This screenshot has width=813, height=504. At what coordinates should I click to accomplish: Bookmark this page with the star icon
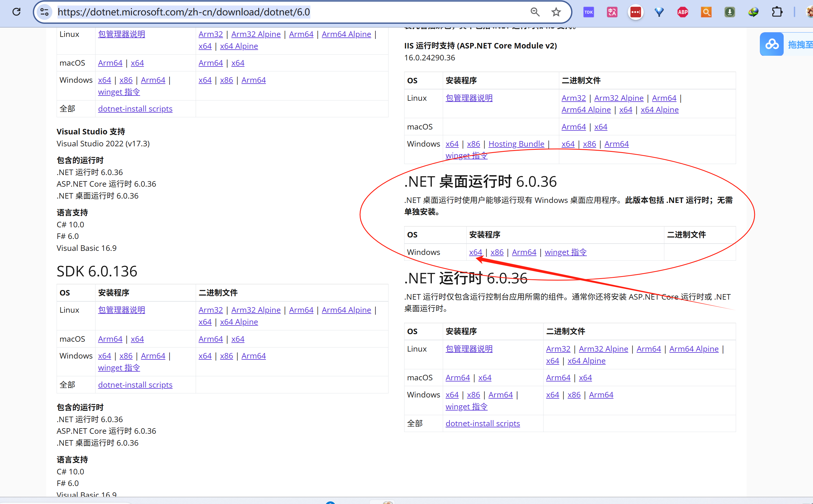pyautogui.click(x=556, y=12)
